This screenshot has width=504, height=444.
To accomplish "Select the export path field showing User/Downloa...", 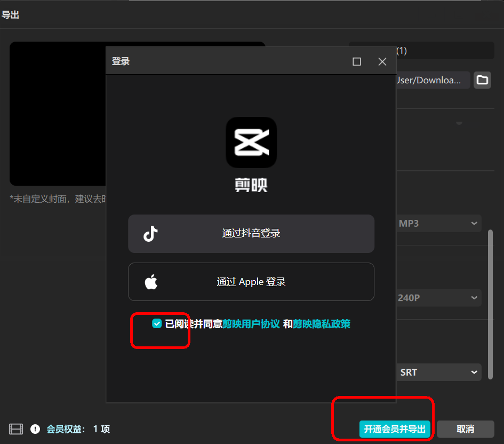I will click(433, 80).
